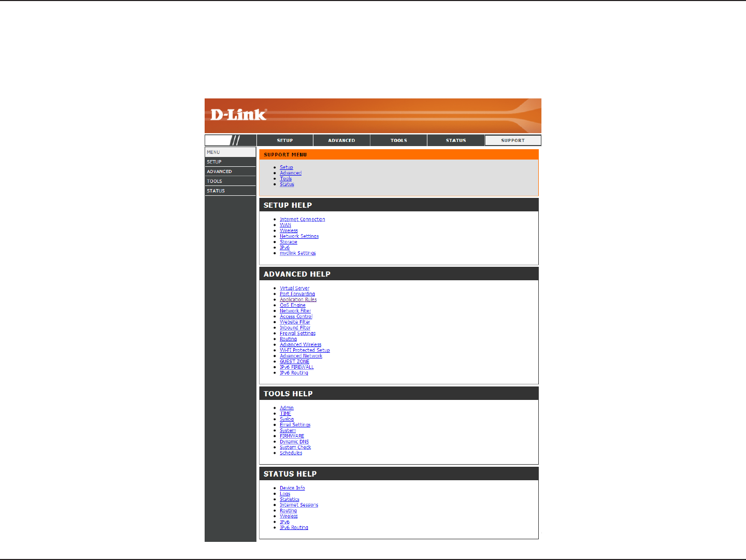
Task: Open the Internet Connection help link
Action: [303, 220]
